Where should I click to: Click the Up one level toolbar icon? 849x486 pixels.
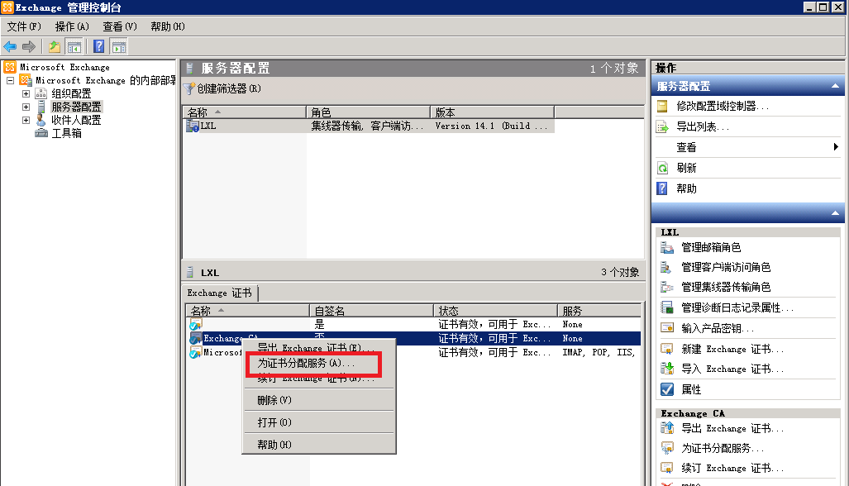pyautogui.click(x=54, y=47)
